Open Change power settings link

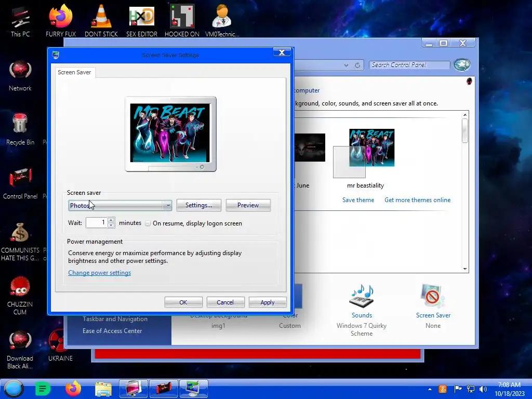99,273
